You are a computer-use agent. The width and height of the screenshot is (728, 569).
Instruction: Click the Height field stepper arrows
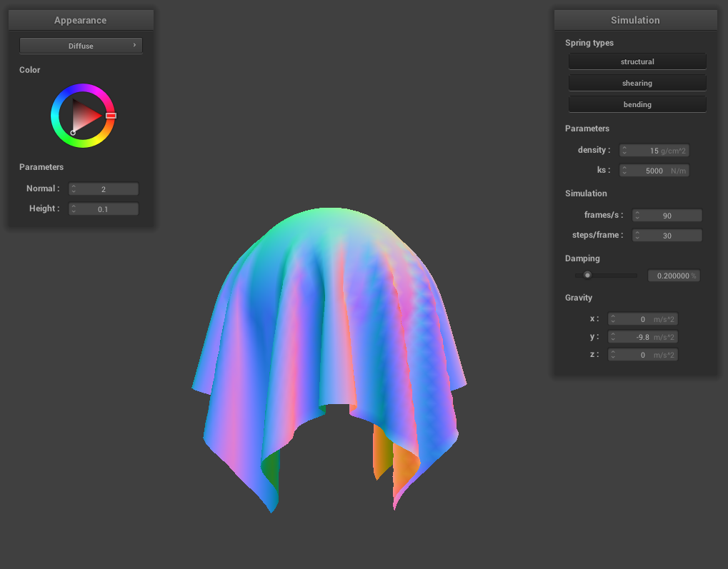(x=74, y=209)
